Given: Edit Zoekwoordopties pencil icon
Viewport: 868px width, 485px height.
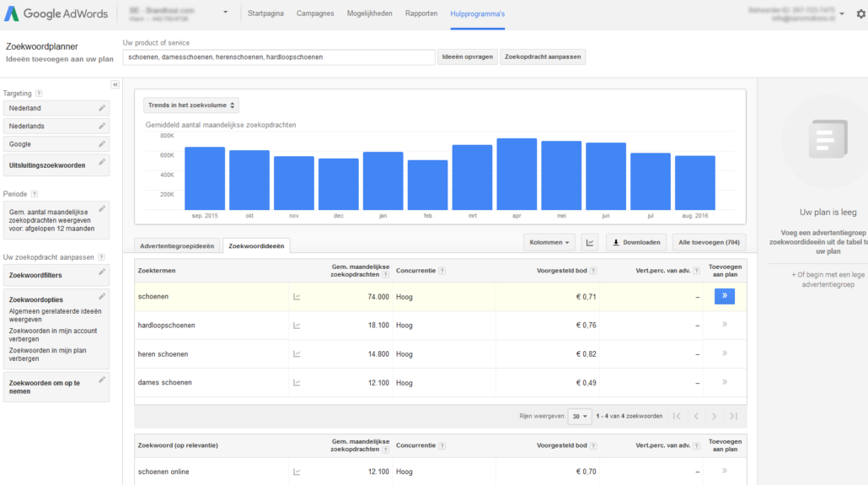Looking at the screenshot, I should coord(102,297).
